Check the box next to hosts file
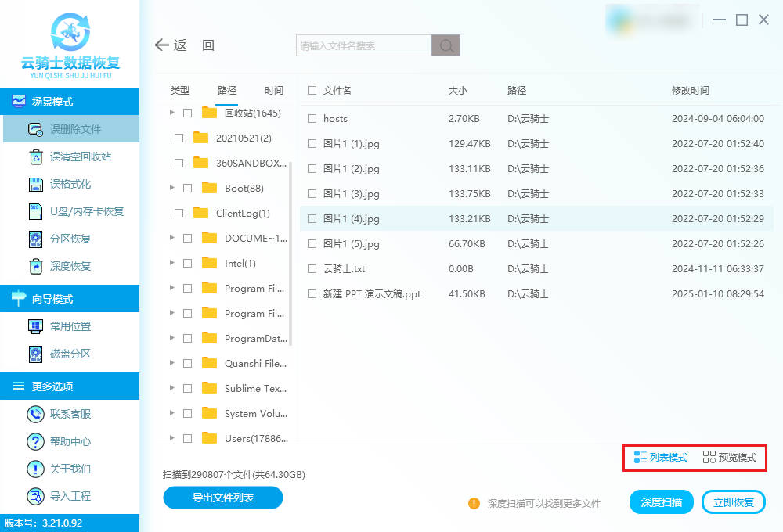 click(312, 119)
